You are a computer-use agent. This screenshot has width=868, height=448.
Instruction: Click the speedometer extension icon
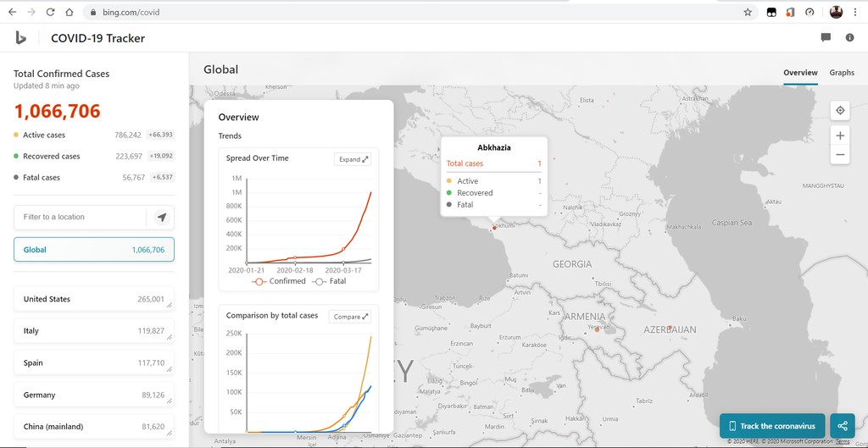point(810,12)
